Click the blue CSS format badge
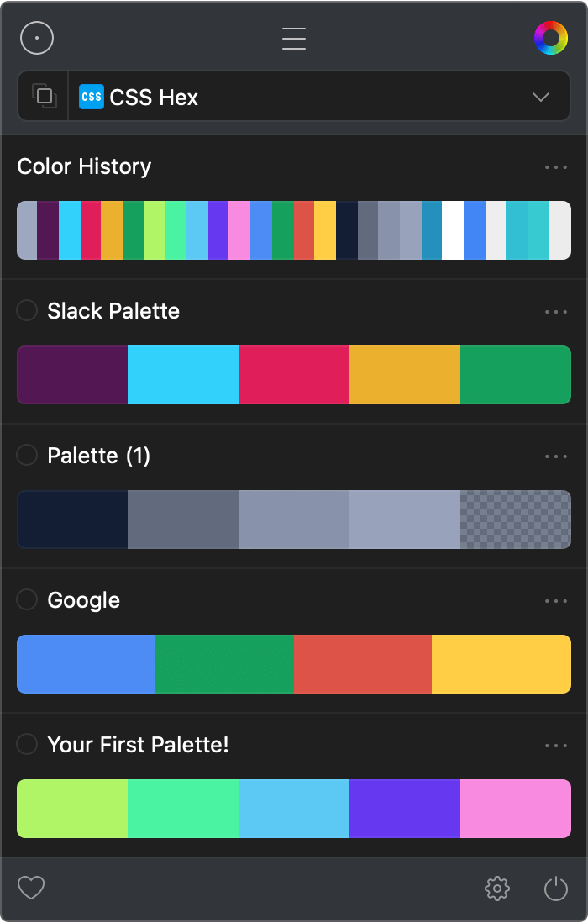The height and width of the screenshot is (923, 588). (92, 97)
